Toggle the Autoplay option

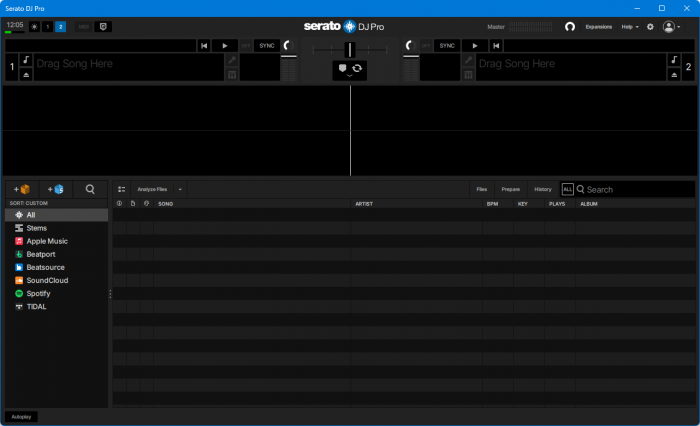(x=22, y=416)
